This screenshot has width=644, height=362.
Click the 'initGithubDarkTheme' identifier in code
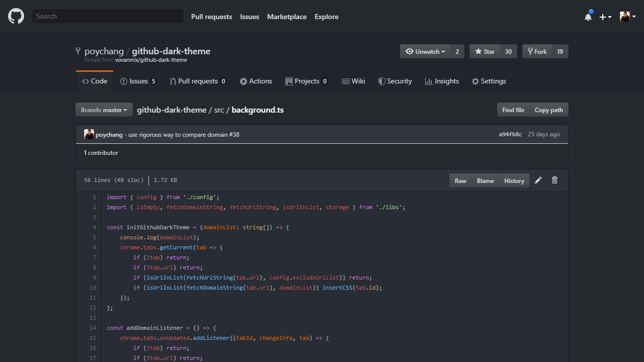point(158,227)
